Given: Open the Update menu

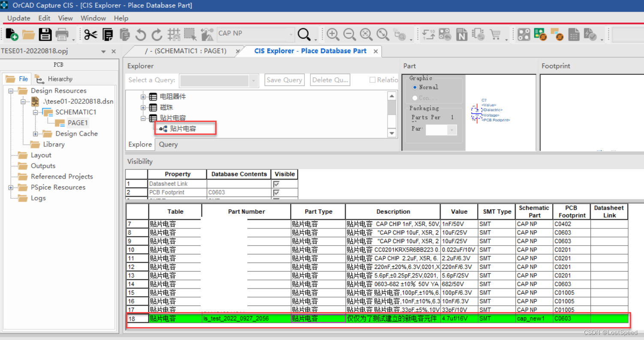Looking at the screenshot, I should click(18, 18).
